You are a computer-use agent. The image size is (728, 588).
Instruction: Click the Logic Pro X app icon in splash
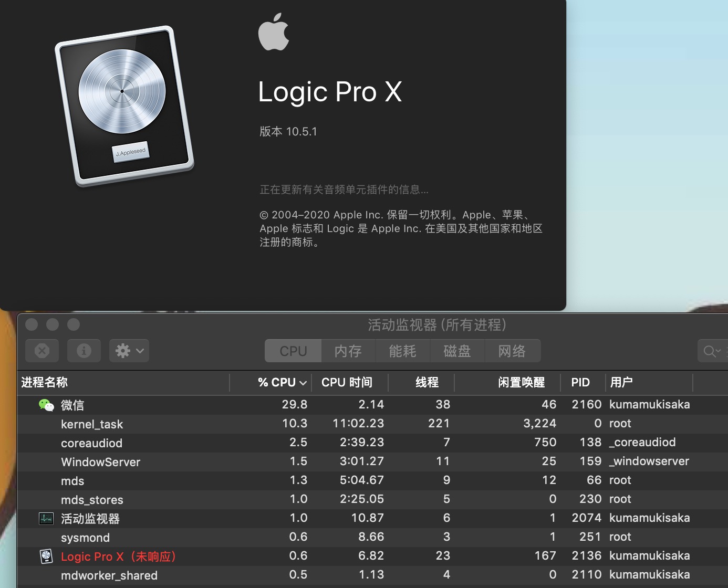(x=124, y=106)
